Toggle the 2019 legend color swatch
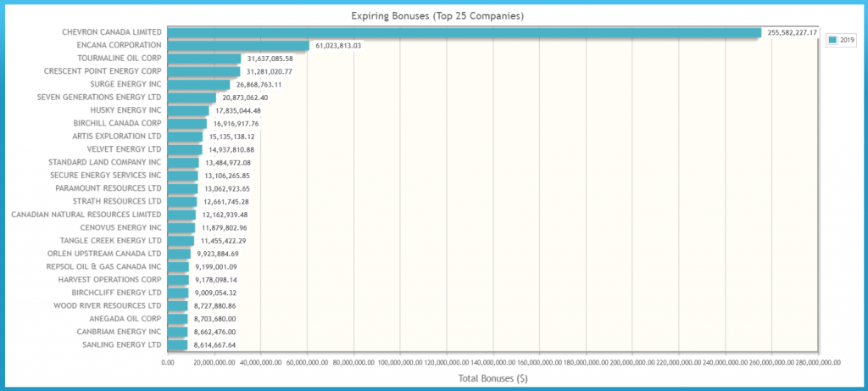 click(832, 40)
